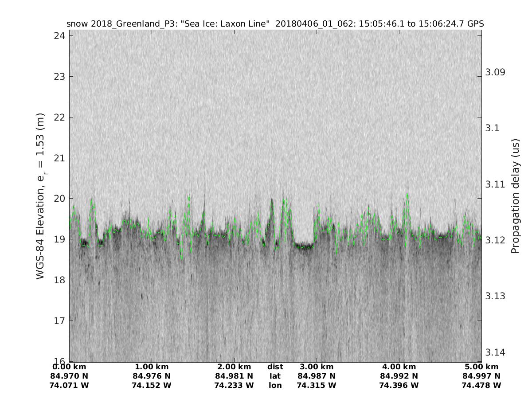Click the 84.997 N latitude value
The width and height of the screenshot is (532, 399).
coord(481,376)
